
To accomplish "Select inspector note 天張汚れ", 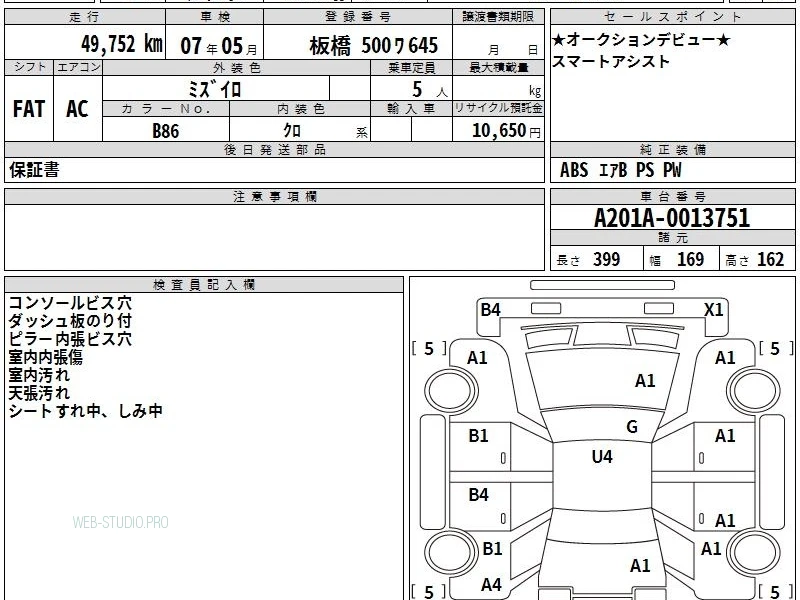I will [39, 393].
